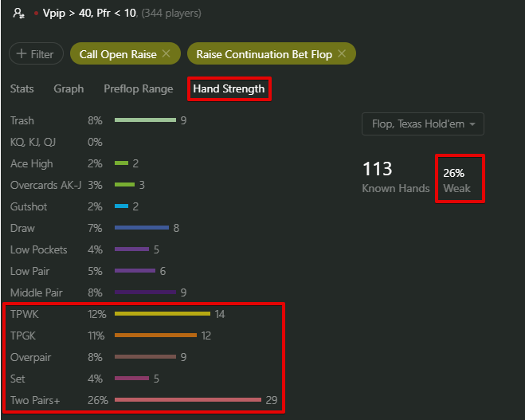
Task: Click the Vpip > 40, Pfr < 10 title
Action: coord(89,14)
